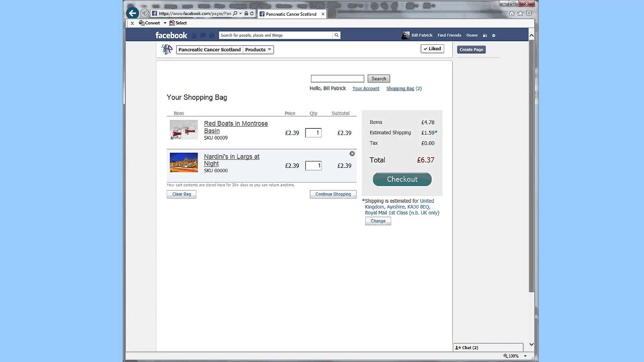The height and width of the screenshot is (362, 644).
Task: Refresh the page using the reload icon
Action: coord(252,14)
